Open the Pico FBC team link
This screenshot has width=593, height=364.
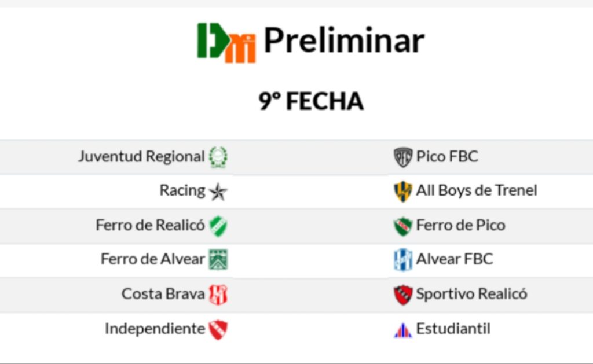click(447, 156)
